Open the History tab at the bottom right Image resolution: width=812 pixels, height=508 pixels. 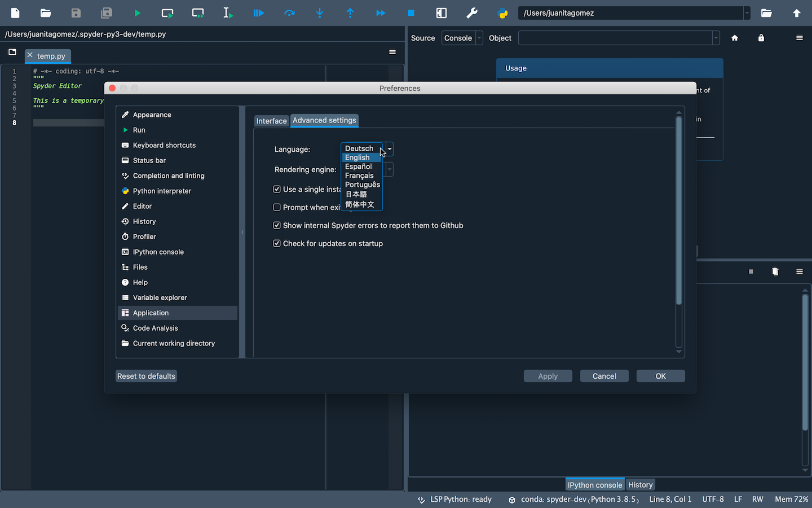[640, 484]
